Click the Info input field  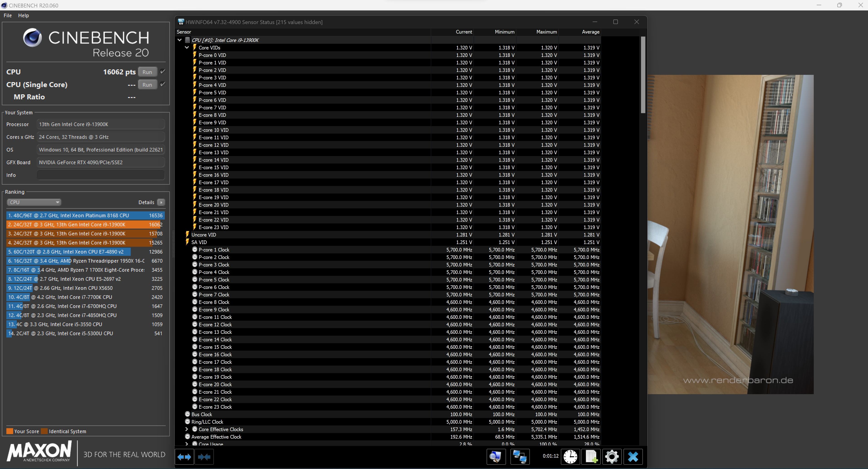click(x=101, y=175)
